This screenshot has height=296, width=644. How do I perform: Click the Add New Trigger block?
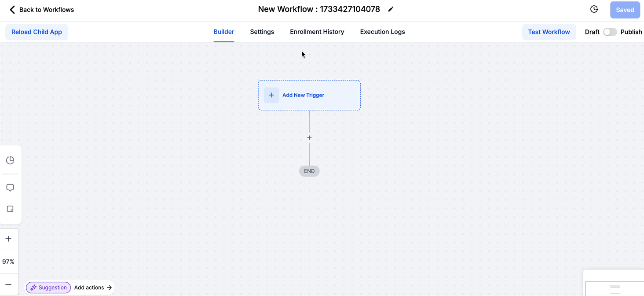(309, 95)
